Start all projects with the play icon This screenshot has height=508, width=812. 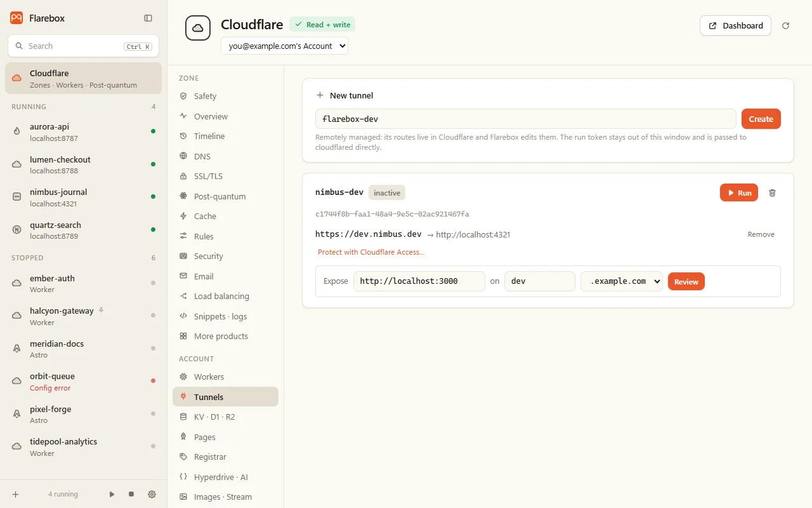tap(112, 494)
